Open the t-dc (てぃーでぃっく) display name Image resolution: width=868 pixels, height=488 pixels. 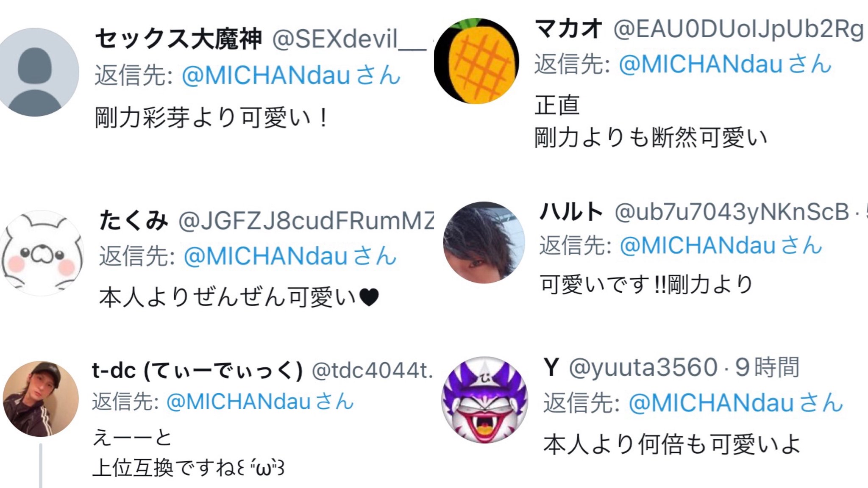coord(198,370)
